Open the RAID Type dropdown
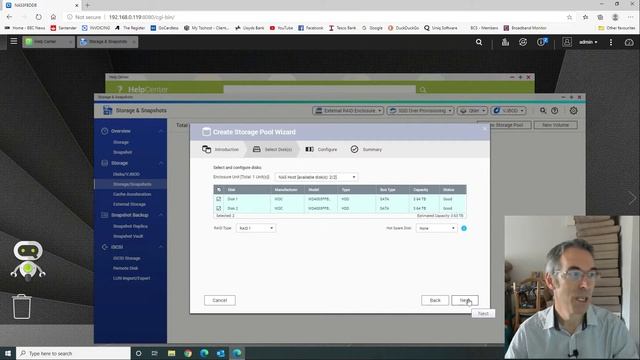This screenshot has height=360, width=640. 256,228
